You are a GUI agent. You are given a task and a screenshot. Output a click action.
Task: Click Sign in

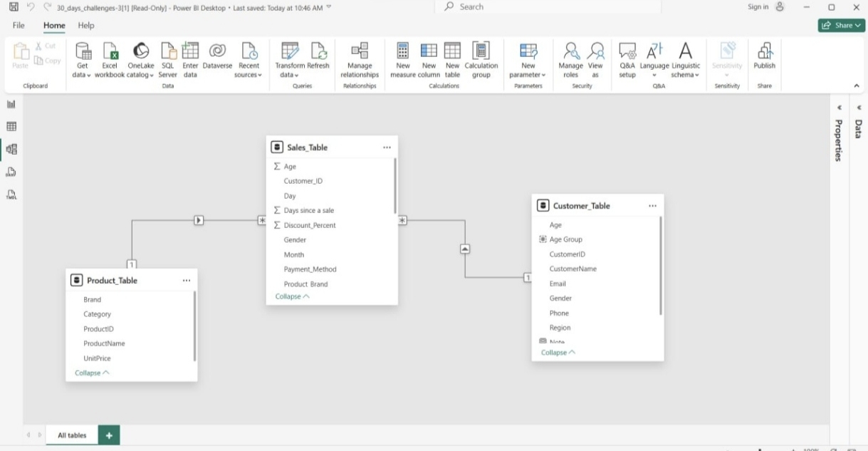coord(758,7)
